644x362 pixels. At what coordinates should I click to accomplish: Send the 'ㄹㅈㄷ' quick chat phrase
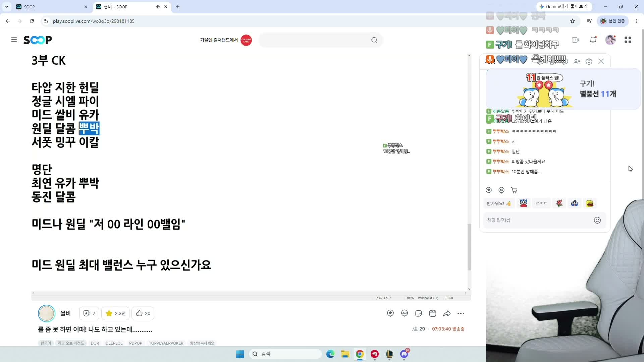click(541, 203)
